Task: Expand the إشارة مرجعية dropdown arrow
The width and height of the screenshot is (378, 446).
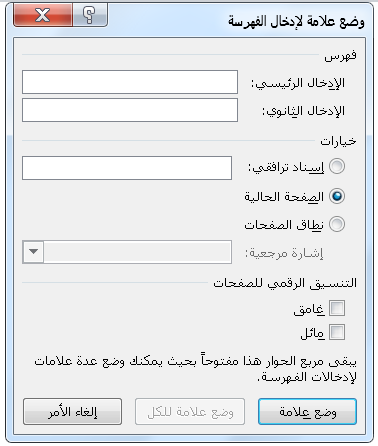Action: point(33,252)
